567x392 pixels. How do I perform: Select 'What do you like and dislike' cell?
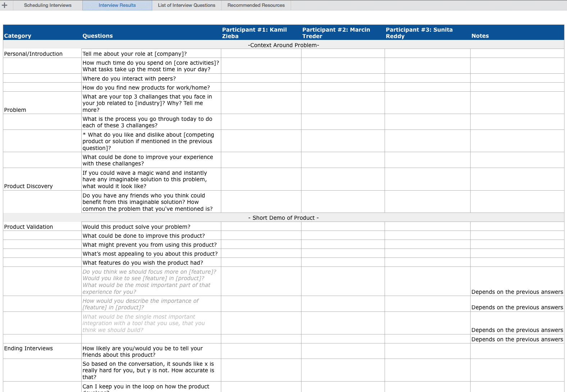151,141
